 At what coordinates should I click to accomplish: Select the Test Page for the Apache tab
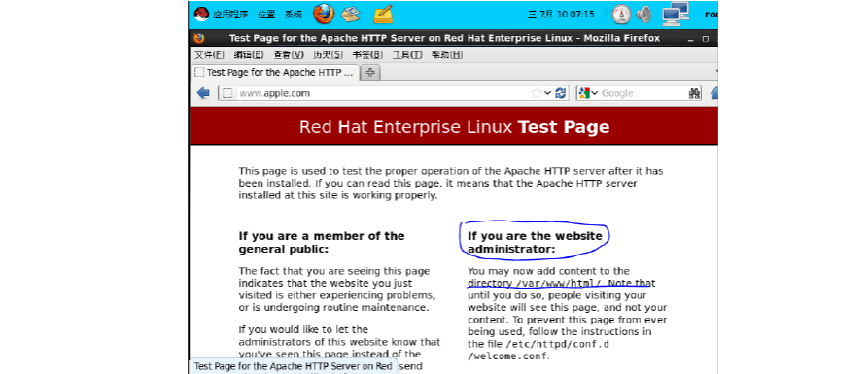click(x=275, y=73)
